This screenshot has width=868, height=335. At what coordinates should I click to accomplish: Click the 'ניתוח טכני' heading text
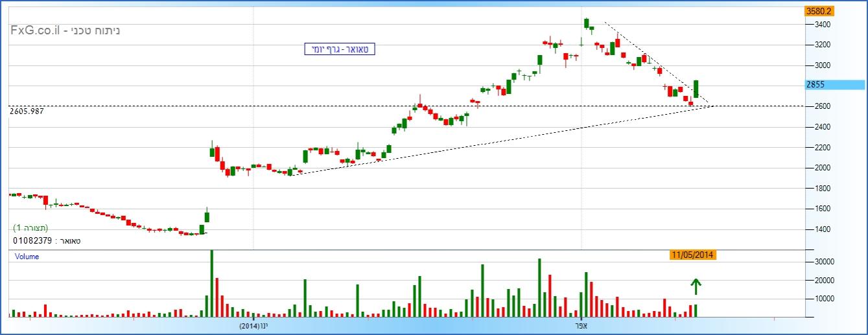[98, 30]
